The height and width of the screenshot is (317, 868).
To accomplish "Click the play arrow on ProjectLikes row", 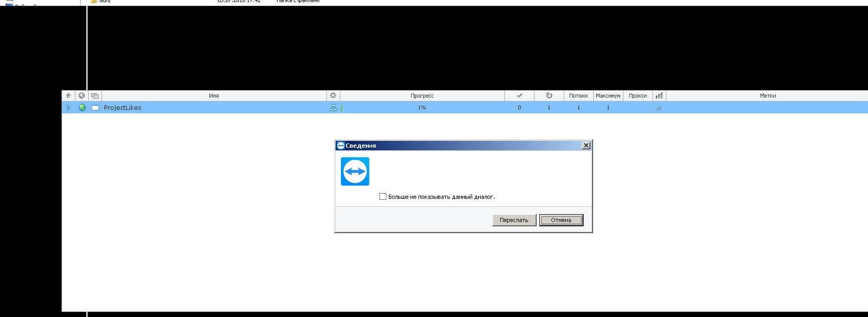I will point(69,108).
